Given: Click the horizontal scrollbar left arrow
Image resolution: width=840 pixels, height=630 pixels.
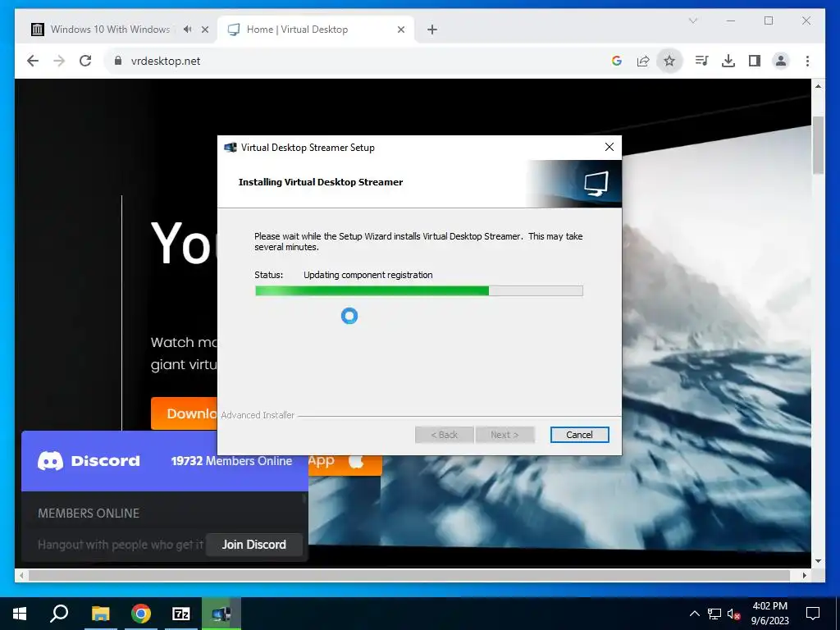Looking at the screenshot, I should [21, 575].
